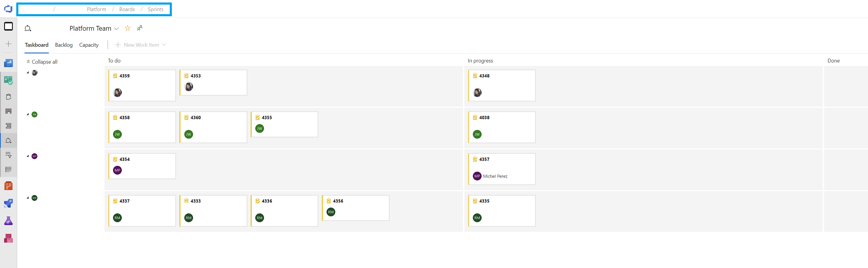Click the plus icon in left sidebar
868x268 pixels.
(x=8, y=44)
